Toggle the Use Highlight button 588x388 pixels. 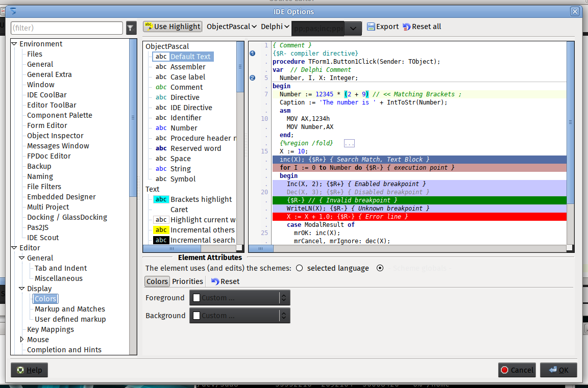tap(173, 27)
